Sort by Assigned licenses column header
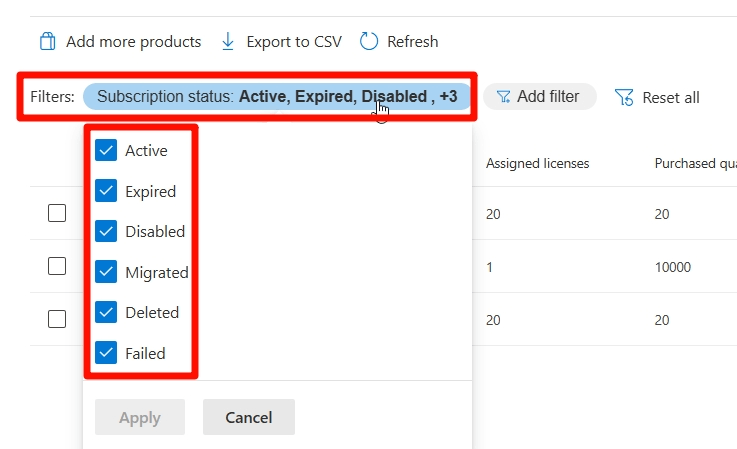Viewport: 737px width, 449px height. [x=537, y=164]
